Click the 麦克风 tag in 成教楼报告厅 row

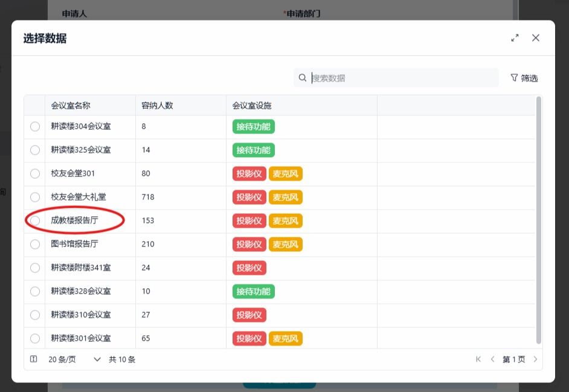(x=286, y=221)
